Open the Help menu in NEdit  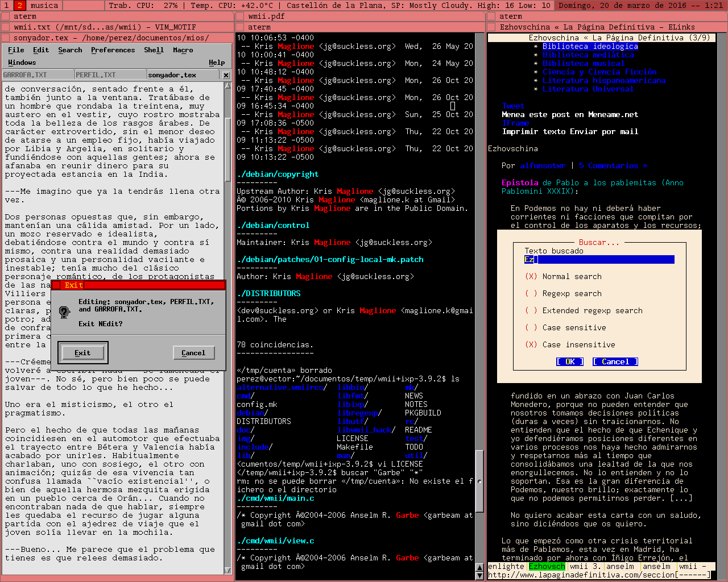217,63
